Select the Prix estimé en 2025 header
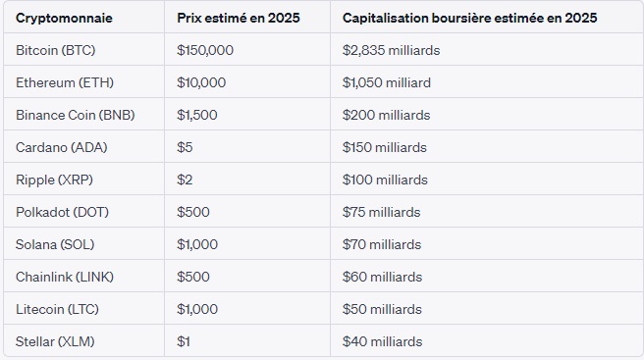 coord(239,18)
